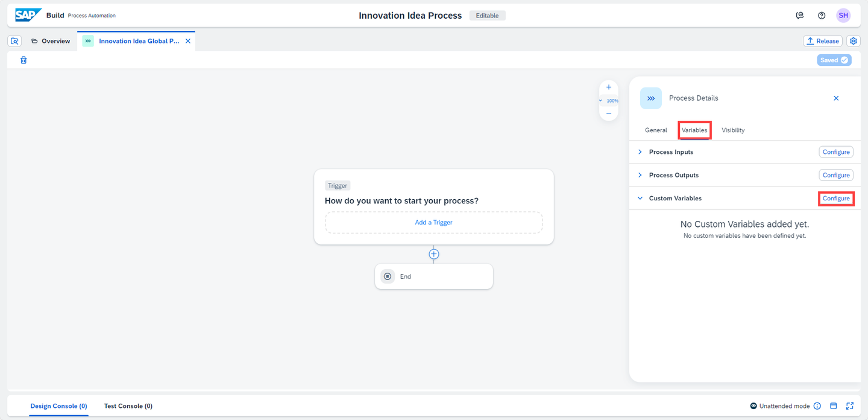Click the Saved status indicator
Viewport: 868px width, 420px height.
(x=834, y=60)
